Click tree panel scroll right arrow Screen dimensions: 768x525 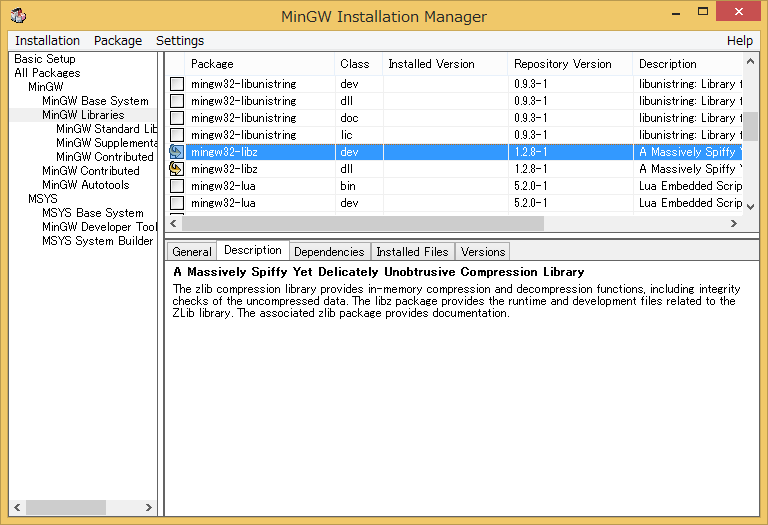click(x=148, y=507)
